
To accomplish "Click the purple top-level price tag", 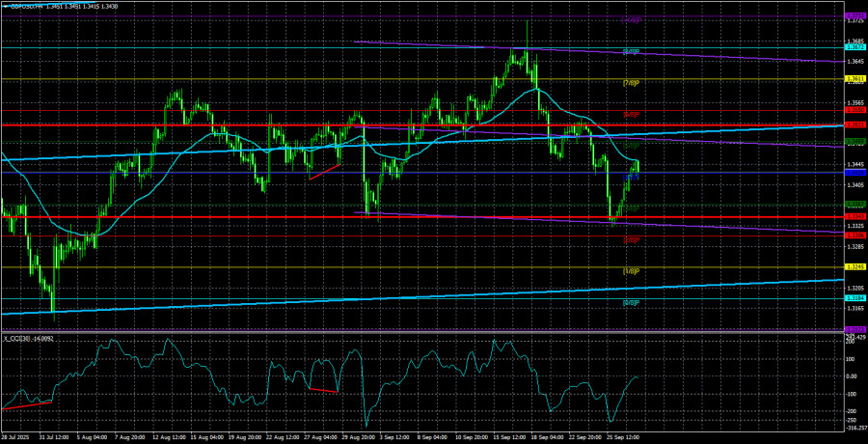I will click(854, 15).
